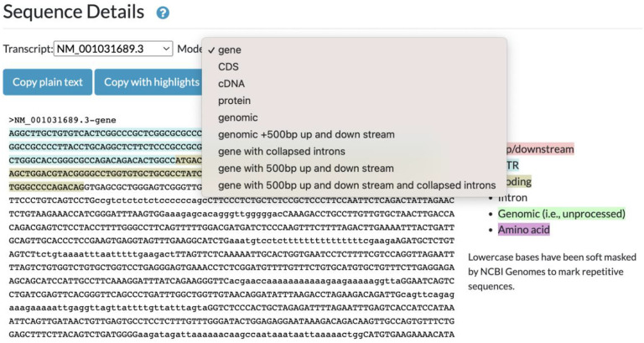Open the Transcript NM_001031689.3 dropdown
Viewport: 644px width, 343px height.
[x=112, y=49]
